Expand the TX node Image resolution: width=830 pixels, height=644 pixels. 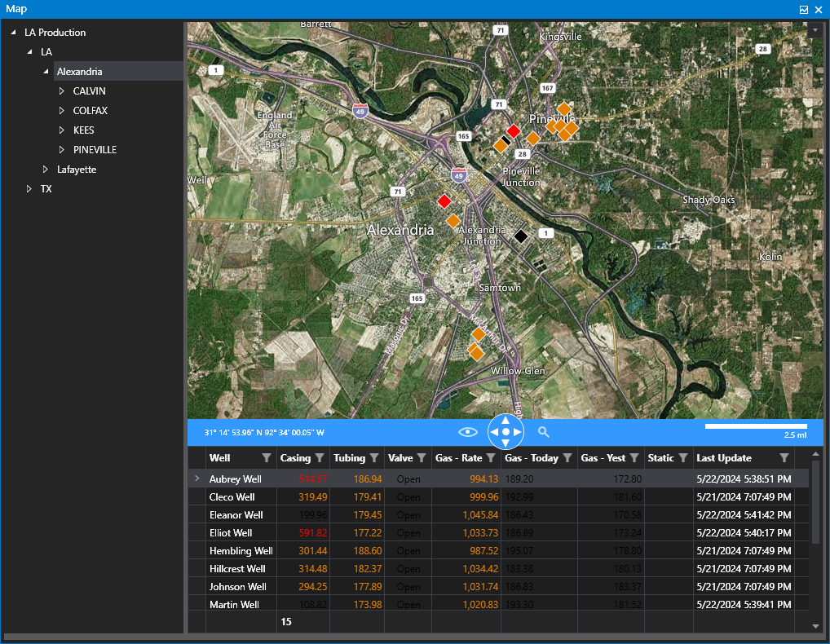tap(29, 189)
